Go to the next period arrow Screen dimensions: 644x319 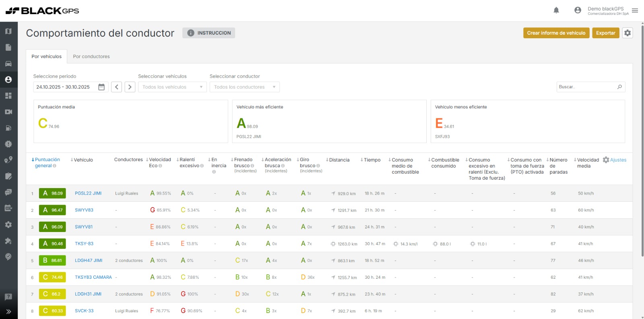click(130, 87)
